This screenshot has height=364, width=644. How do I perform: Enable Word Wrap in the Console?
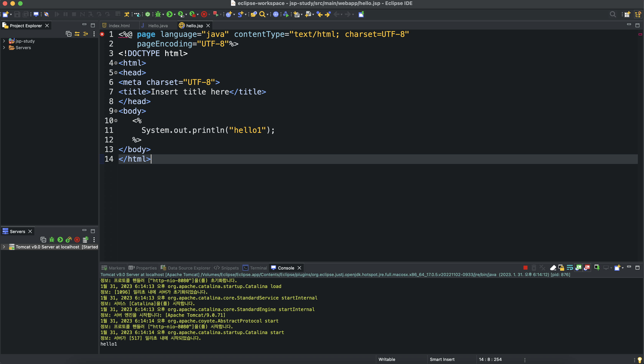coord(570,268)
